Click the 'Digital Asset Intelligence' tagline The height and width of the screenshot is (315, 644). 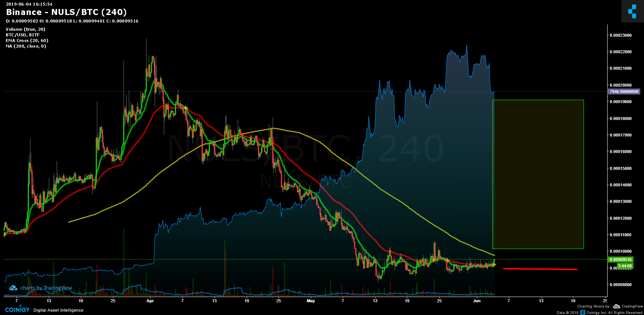pos(58,310)
